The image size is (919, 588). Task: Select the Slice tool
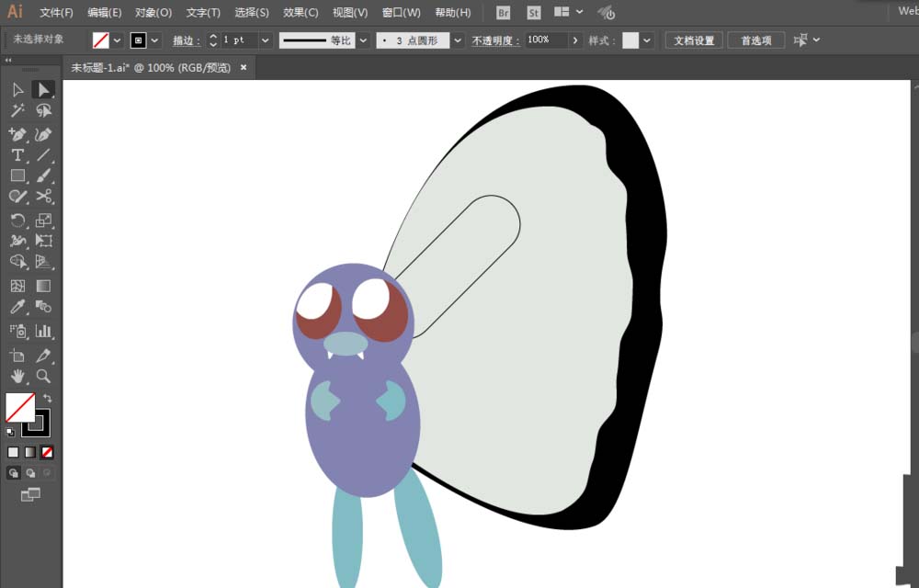[x=43, y=356]
